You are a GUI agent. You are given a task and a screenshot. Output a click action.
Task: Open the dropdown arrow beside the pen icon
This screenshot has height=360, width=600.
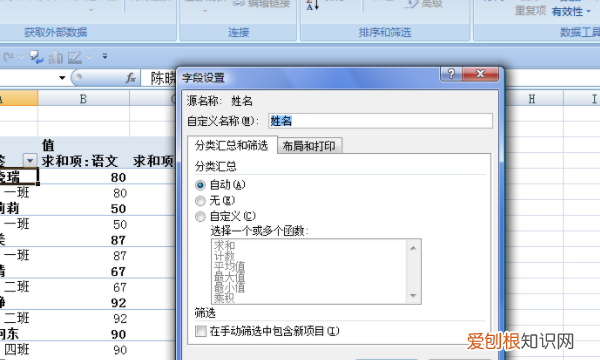click(x=89, y=57)
